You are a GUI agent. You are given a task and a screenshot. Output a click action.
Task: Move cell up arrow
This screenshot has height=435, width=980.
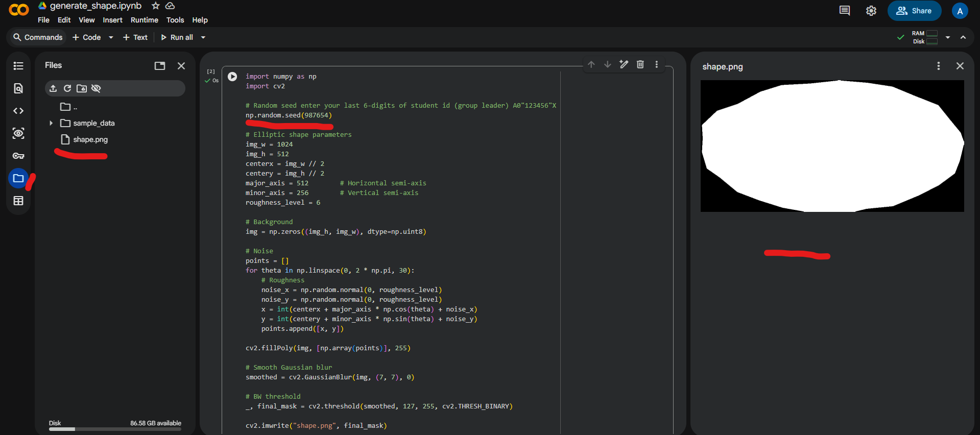pyautogui.click(x=591, y=64)
